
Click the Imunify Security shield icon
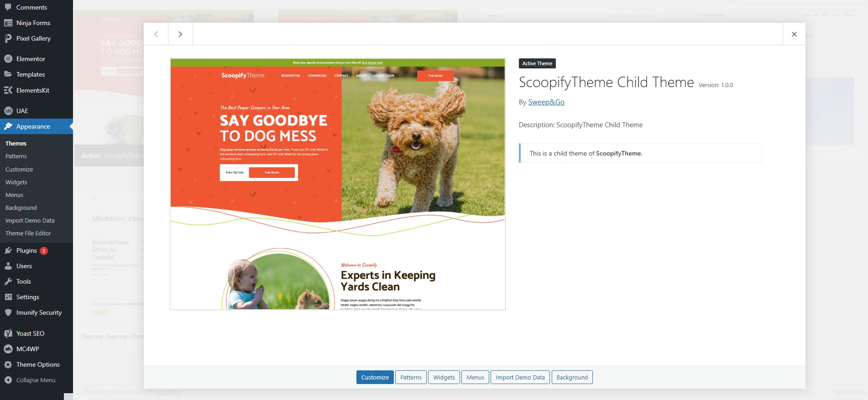click(8, 312)
